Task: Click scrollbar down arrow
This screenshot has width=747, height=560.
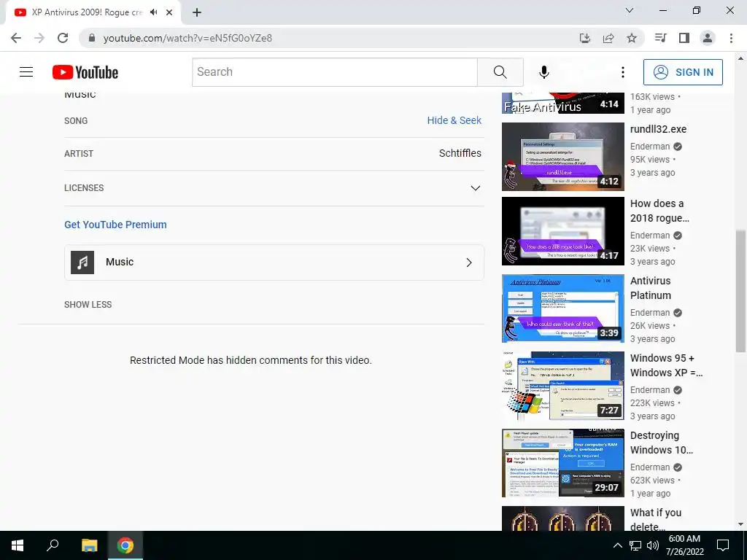Action: coord(740,524)
